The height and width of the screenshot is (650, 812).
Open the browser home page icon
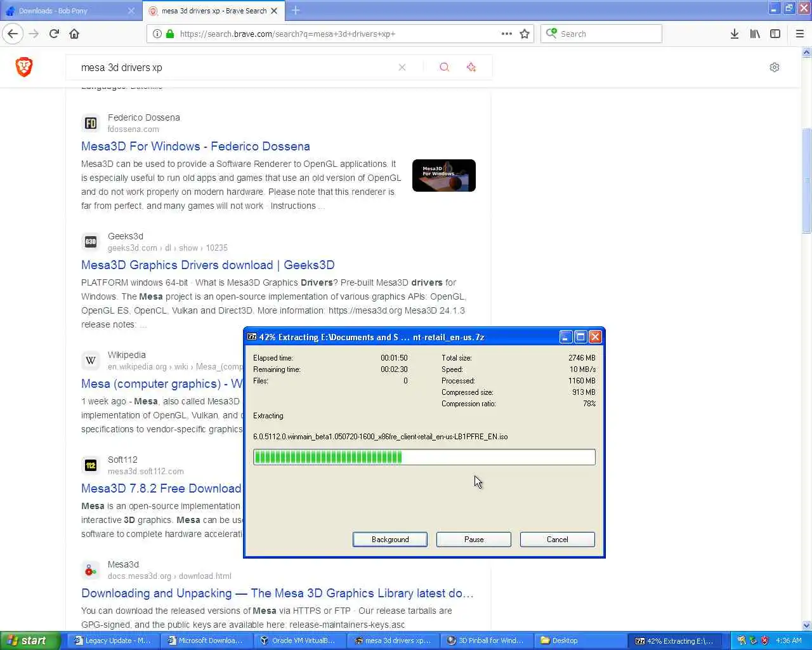74,34
